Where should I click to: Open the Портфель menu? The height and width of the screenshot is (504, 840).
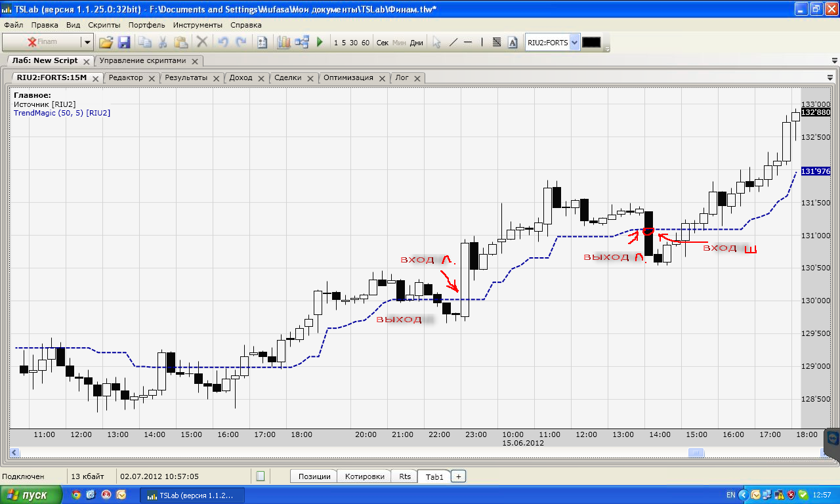(x=147, y=25)
